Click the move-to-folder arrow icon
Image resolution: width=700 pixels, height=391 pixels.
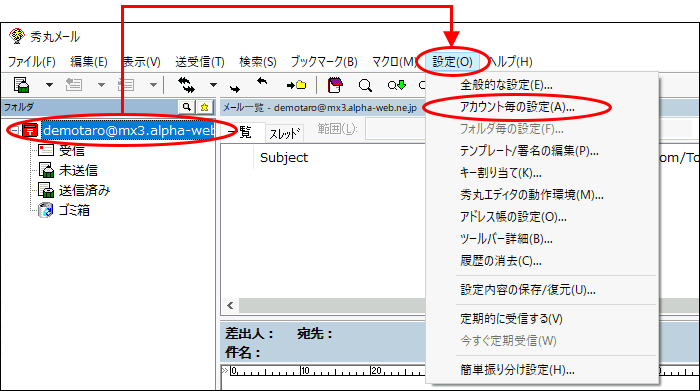click(296, 85)
